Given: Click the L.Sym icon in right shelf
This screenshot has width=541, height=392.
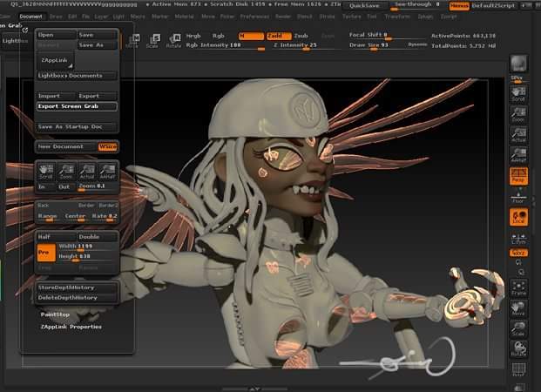Looking at the screenshot, I should 518,238.
